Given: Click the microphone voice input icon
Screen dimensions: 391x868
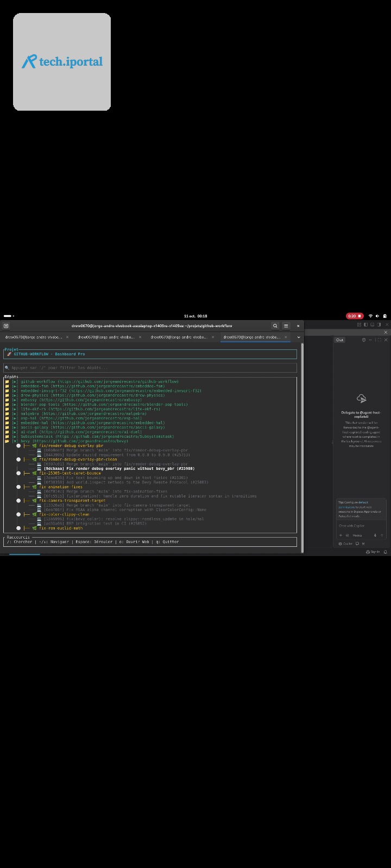Looking at the screenshot, I should tap(375, 535).
